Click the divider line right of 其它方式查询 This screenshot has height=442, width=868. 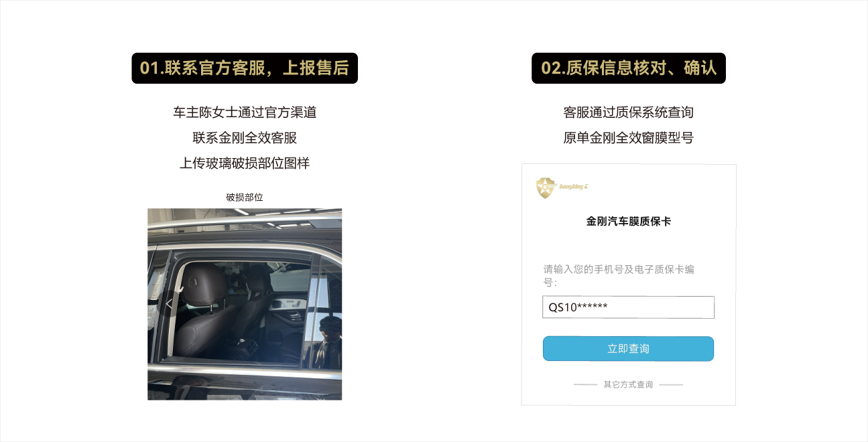pos(671,385)
